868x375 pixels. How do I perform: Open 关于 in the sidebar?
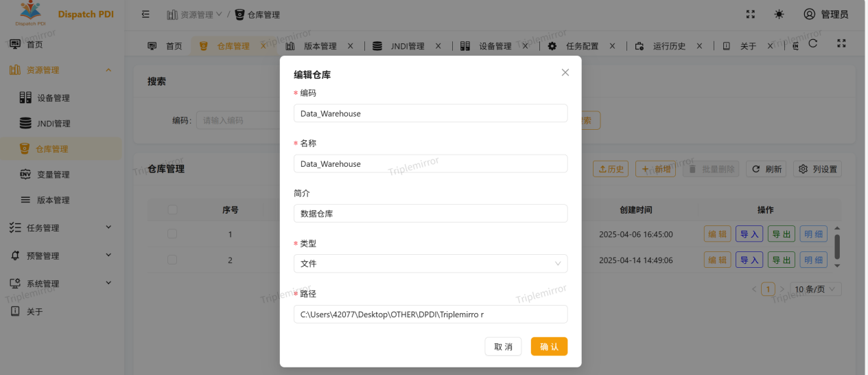click(x=34, y=311)
